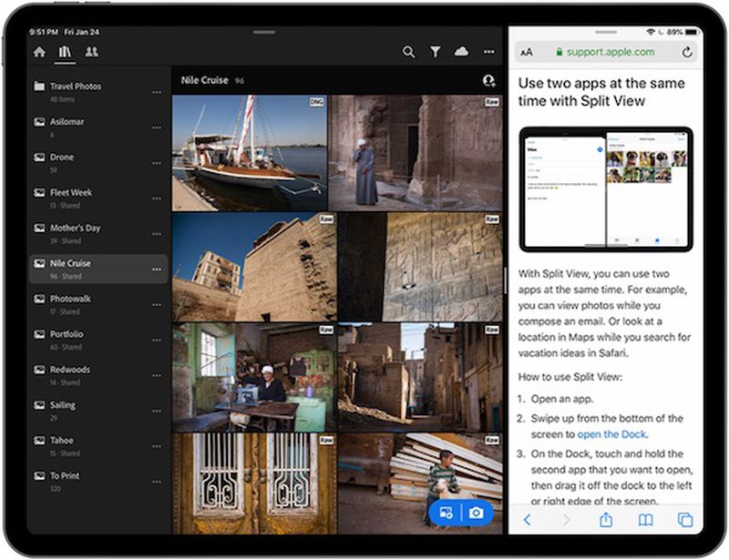This screenshot has width=729, height=560.
Task: Open the photo of man sewing in workshop
Action: tap(254, 377)
